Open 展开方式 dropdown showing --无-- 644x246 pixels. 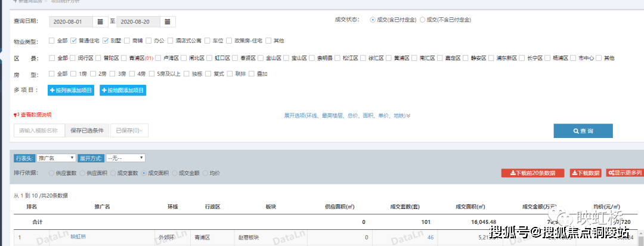point(125,158)
